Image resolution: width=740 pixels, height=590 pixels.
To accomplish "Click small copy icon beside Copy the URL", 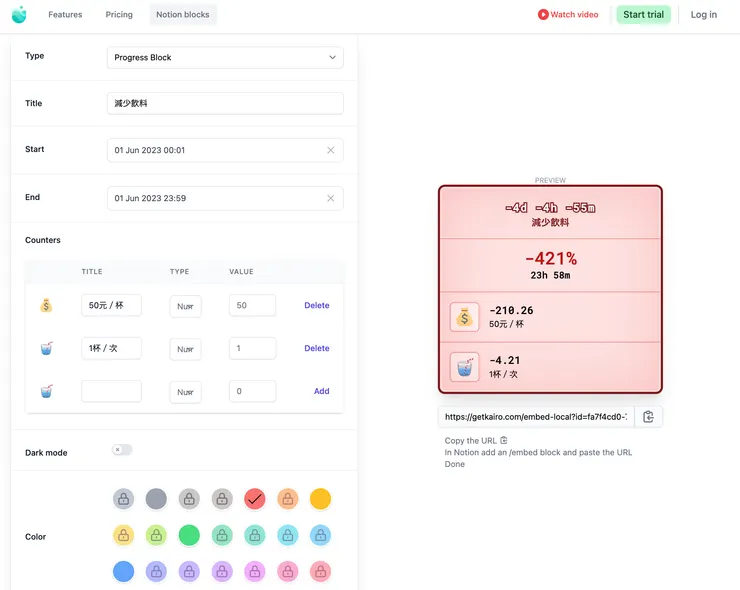I will (x=504, y=440).
